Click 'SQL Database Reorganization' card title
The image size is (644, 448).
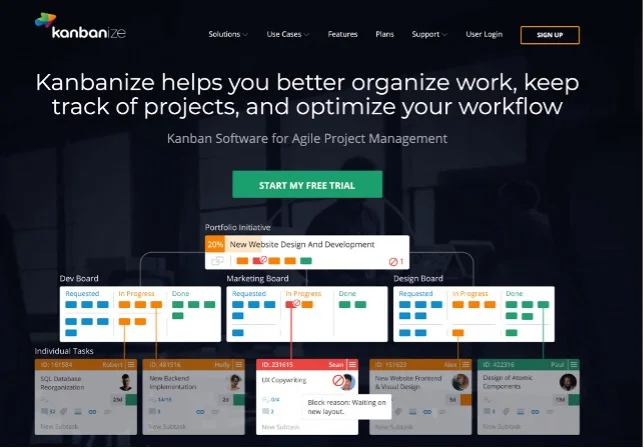click(x=62, y=383)
